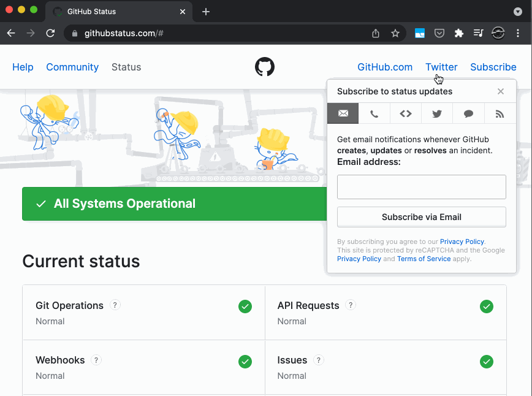
Task: Open the Chrome three-dot menu
Action: 518,33
